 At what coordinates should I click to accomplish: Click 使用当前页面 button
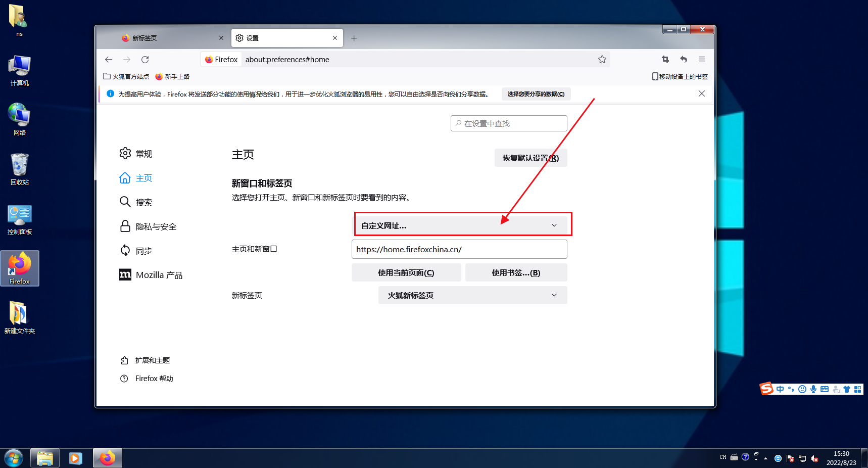pos(406,272)
